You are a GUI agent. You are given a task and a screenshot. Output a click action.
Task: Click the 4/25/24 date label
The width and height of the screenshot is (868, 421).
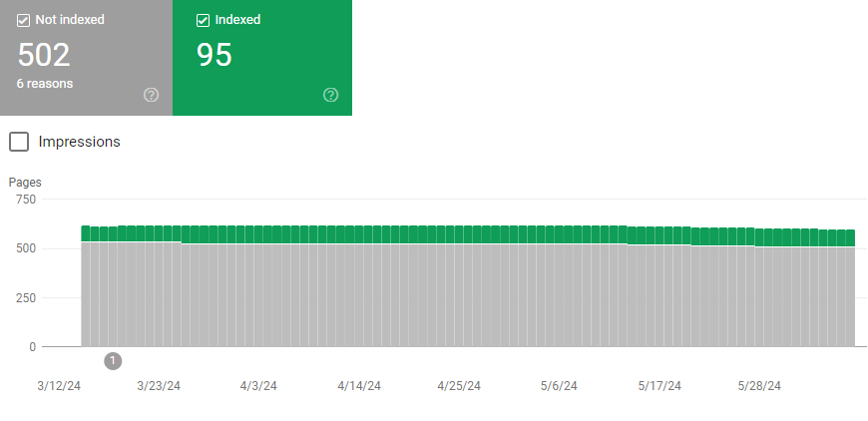tap(459, 386)
